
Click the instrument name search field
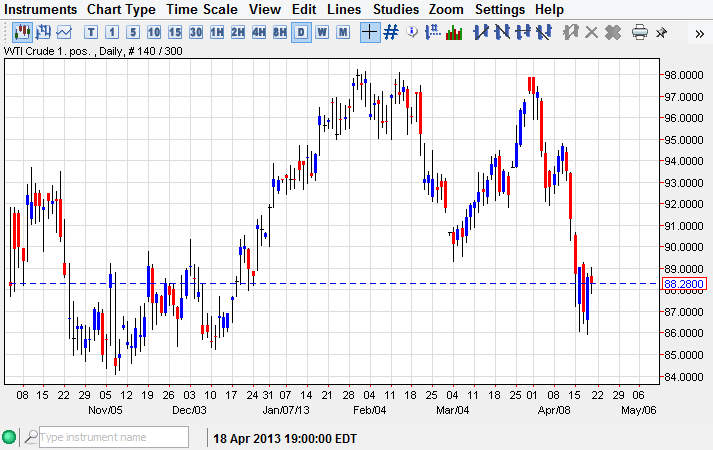tap(112, 437)
